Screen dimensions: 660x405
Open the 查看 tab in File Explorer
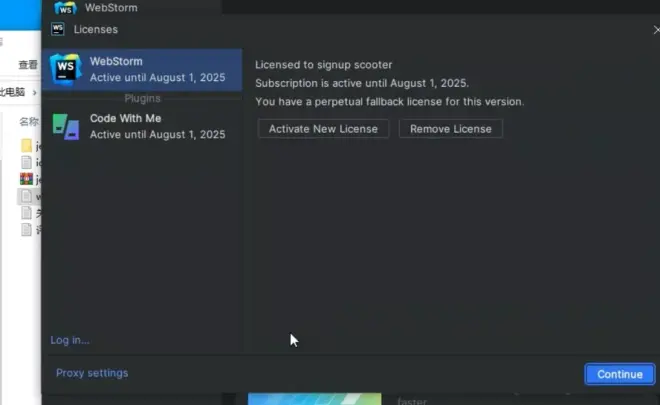click(x=27, y=64)
